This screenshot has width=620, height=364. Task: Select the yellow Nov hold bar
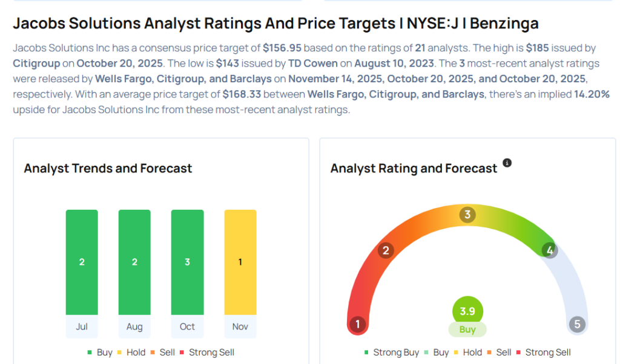pos(240,262)
